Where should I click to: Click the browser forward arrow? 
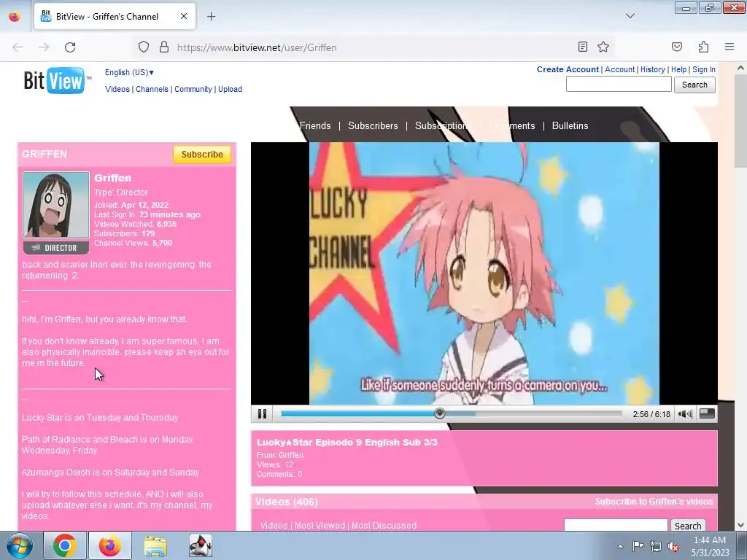(x=44, y=47)
